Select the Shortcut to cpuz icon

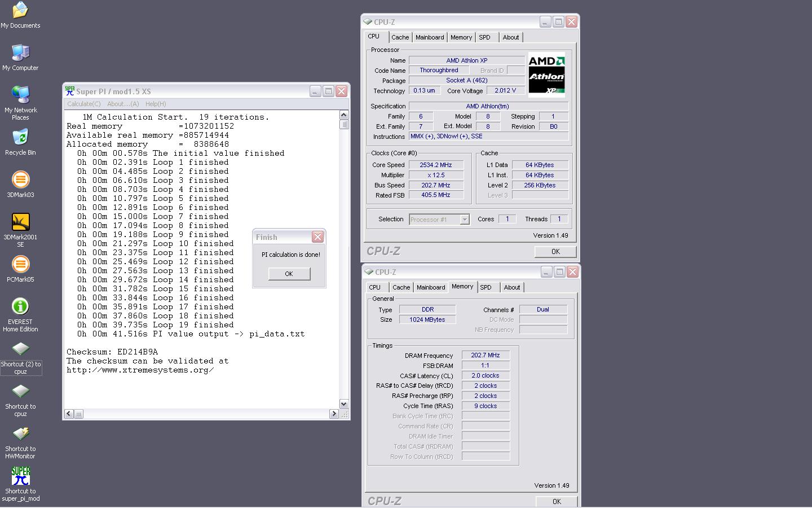coord(20,400)
